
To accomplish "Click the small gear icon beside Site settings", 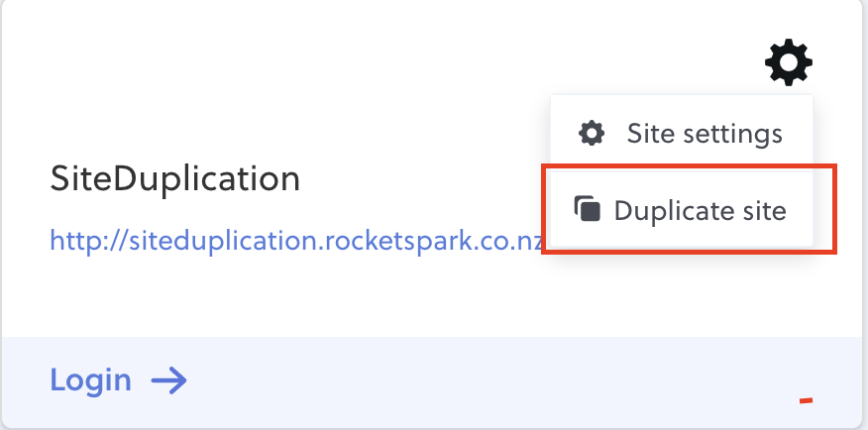I will [592, 134].
